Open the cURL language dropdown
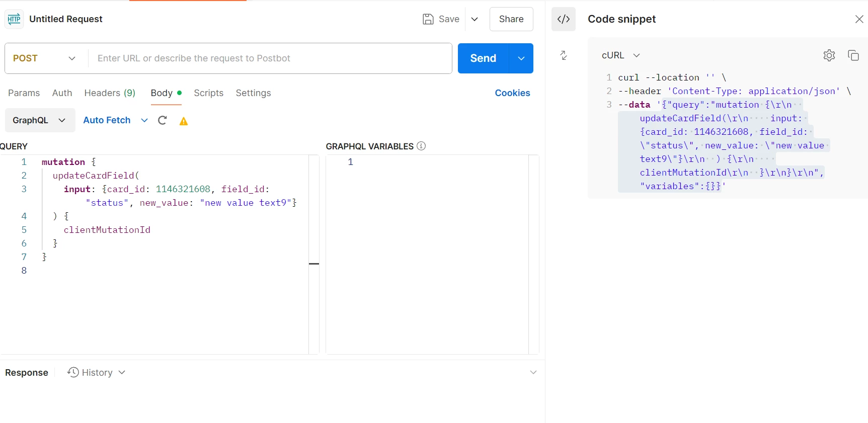Viewport: 868px width, 423px height. pyautogui.click(x=621, y=55)
